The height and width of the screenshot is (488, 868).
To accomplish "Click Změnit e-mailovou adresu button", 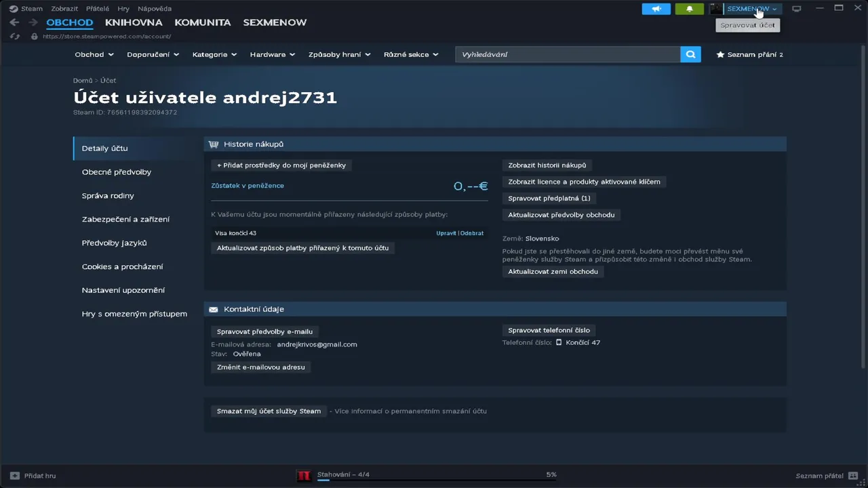I will coord(261,367).
